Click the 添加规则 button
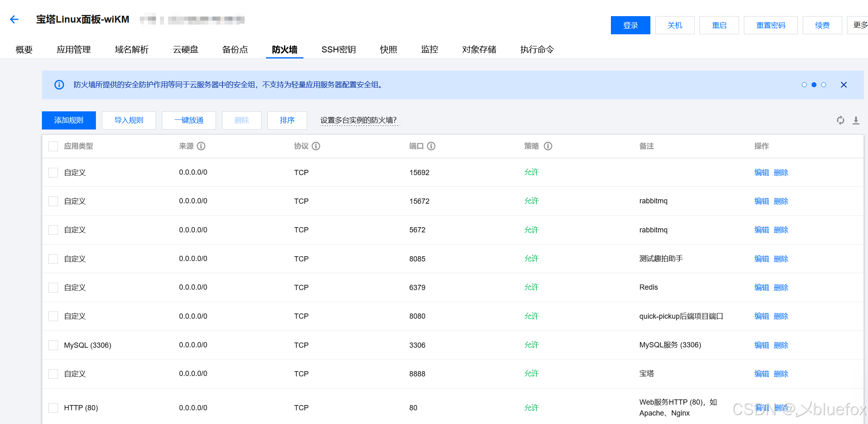 [x=69, y=120]
